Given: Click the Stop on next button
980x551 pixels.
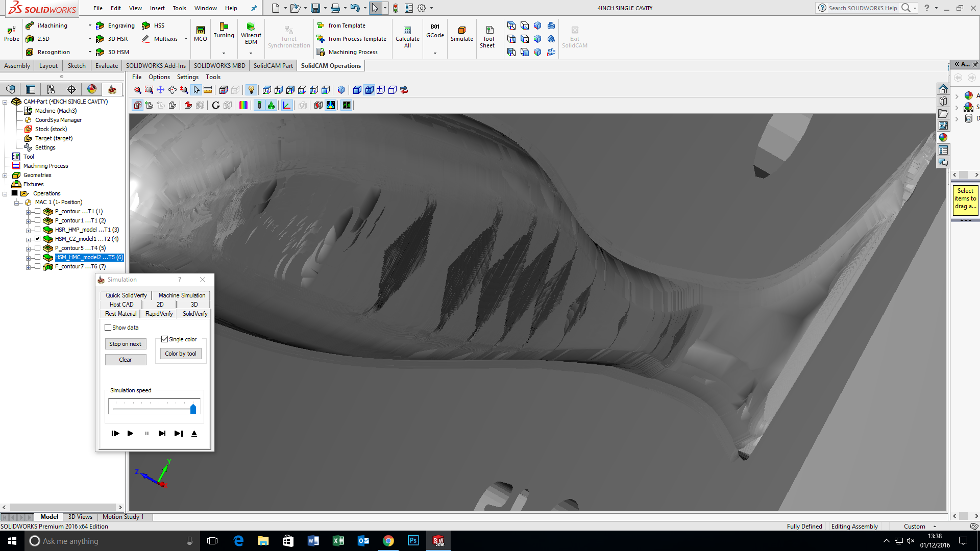Looking at the screenshot, I should tap(125, 344).
